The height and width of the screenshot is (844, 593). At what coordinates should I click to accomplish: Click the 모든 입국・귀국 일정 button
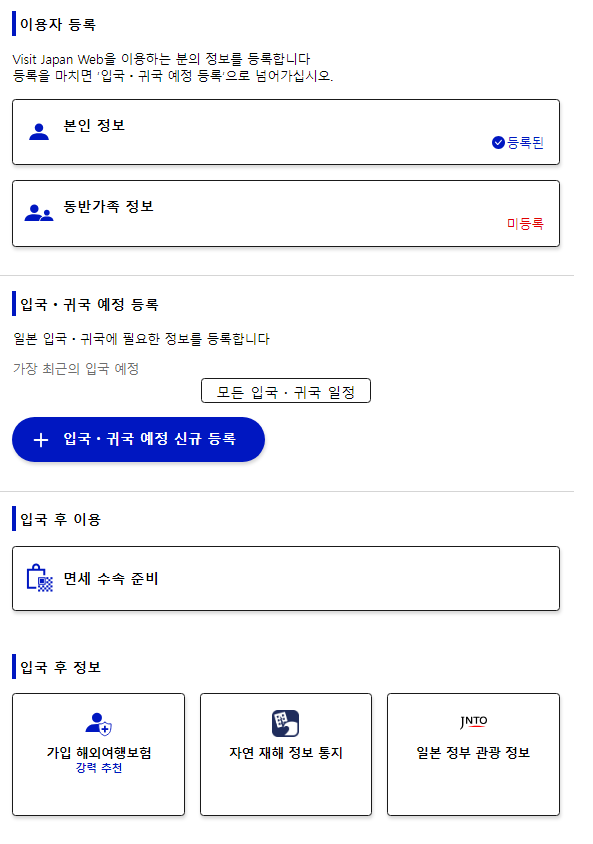pos(285,390)
